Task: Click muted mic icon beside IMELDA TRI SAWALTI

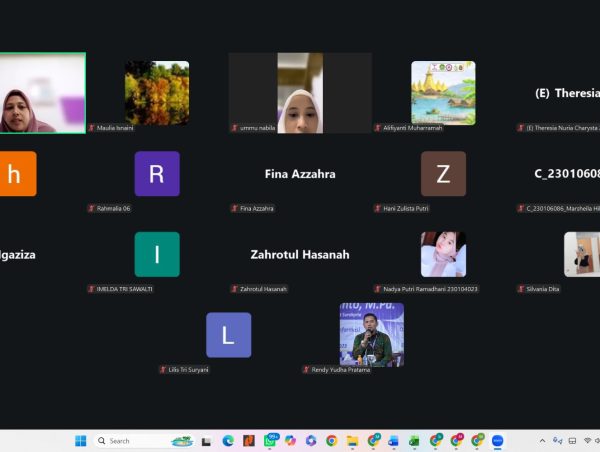Action: click(x=91, y=289)
